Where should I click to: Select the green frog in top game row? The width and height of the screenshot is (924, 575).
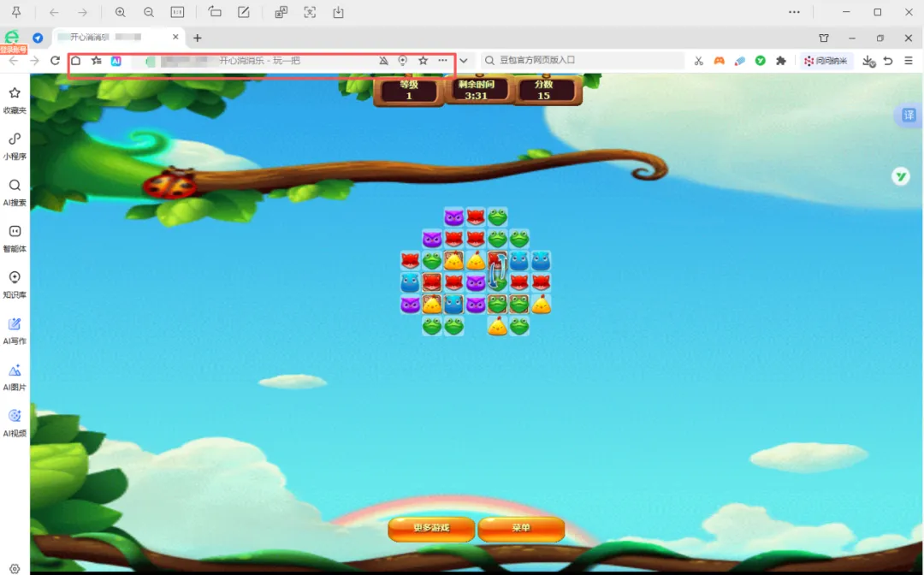tap(497, 217)
